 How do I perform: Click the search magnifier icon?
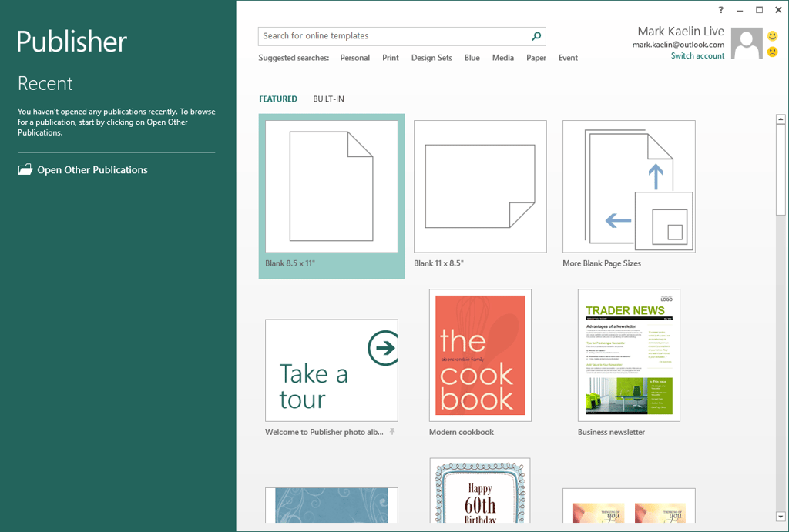click(x=536, y=36)
